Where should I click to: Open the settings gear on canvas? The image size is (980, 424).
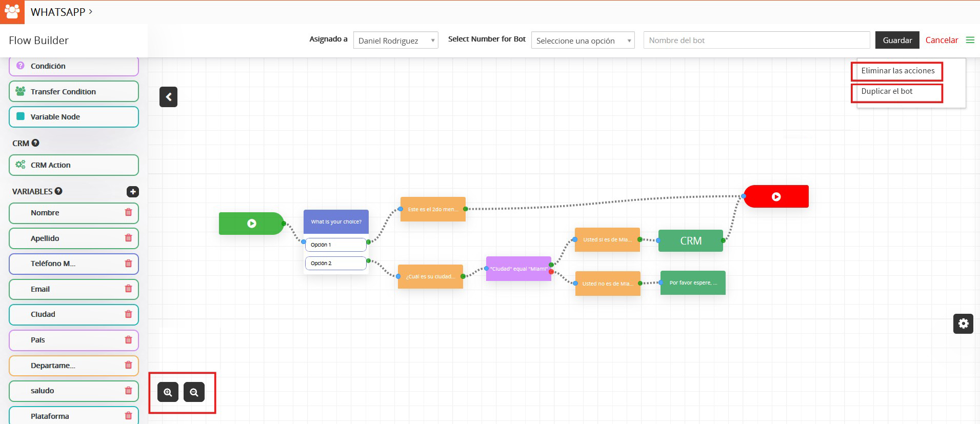[963, 324]
